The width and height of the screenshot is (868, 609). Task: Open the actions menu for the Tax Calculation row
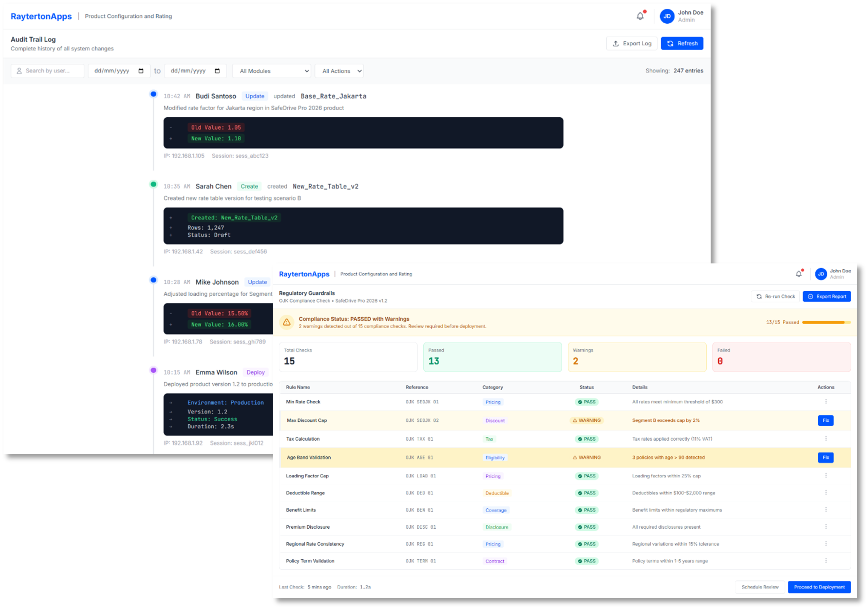click(x=826, y=439)
